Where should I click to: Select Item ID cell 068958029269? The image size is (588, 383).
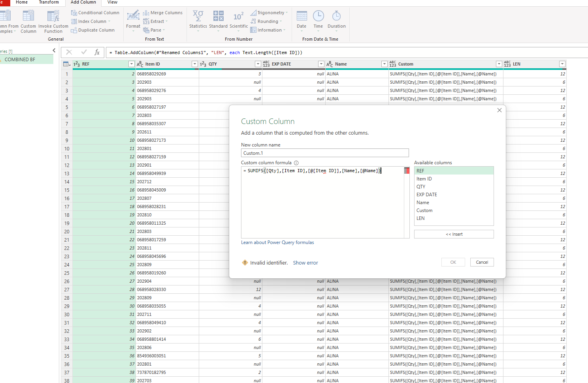(167, 74)
